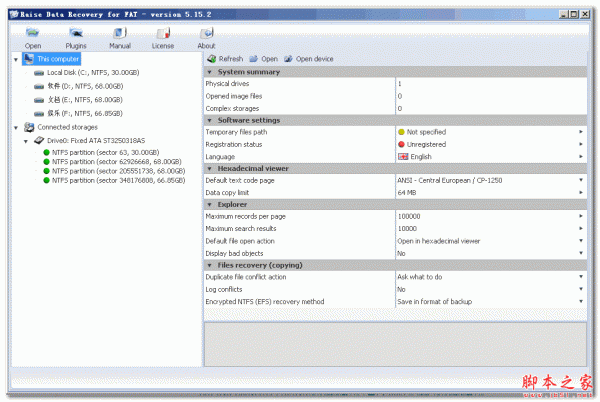Image resolution: width=600 pixels, height=402 pixels.
Task: Click 'Complex storages' row label
Action: (x=232, y=109)
